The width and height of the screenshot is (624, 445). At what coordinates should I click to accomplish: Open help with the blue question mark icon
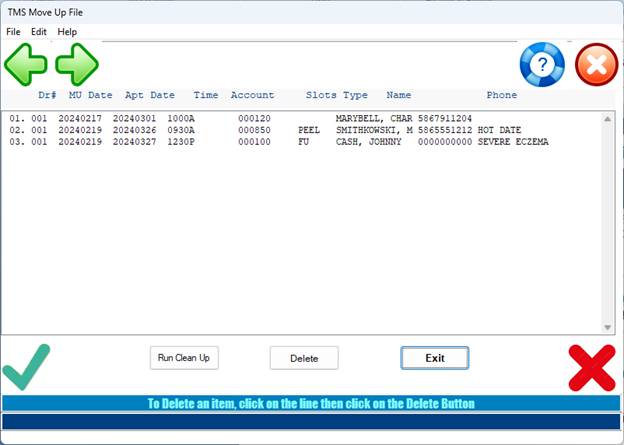click(x=542, y=66)
